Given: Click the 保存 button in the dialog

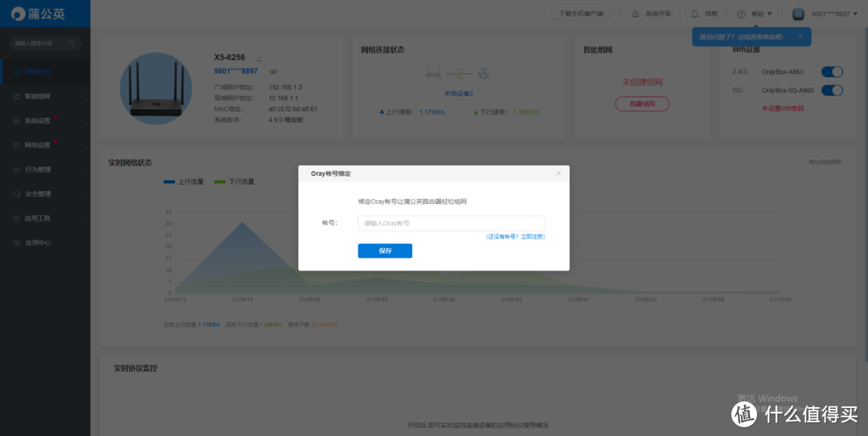Looking at the screenshot, I should [385, 251].
